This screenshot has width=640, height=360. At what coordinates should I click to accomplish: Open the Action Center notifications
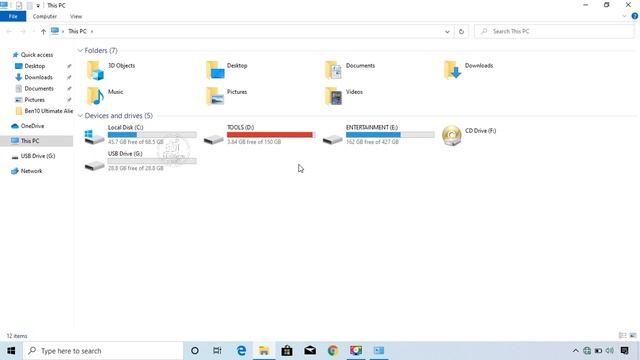(624, 351)
